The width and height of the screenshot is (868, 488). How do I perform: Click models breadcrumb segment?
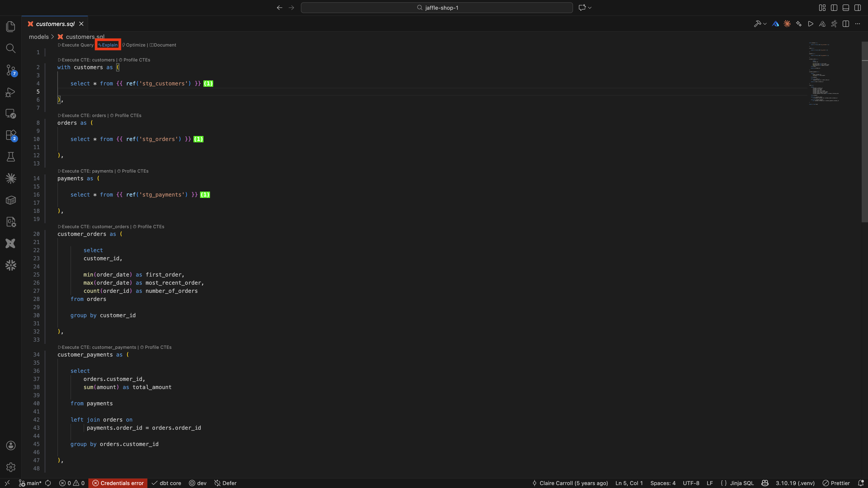(39, 37)
